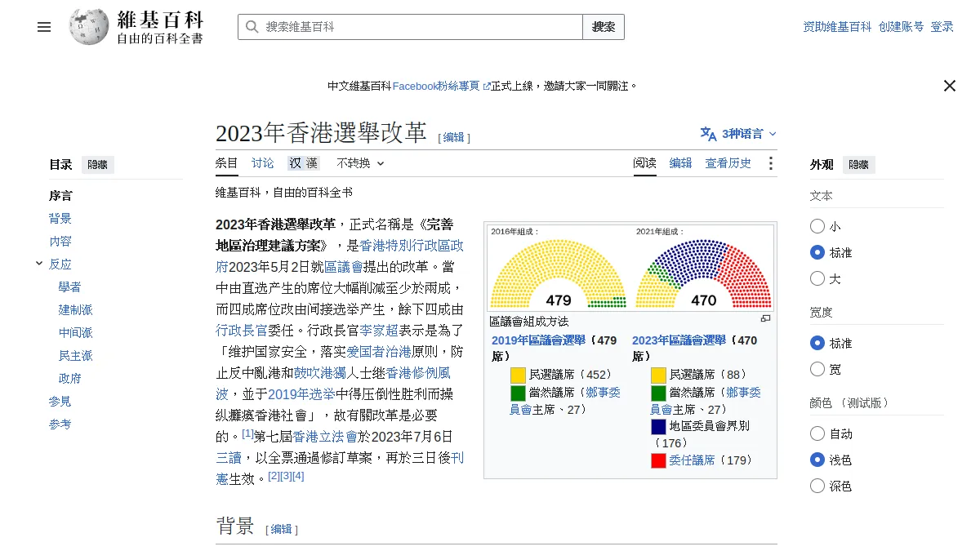Click the blue 地區委員會界別 swatch
Screen dimensions: 980x551
658,426
